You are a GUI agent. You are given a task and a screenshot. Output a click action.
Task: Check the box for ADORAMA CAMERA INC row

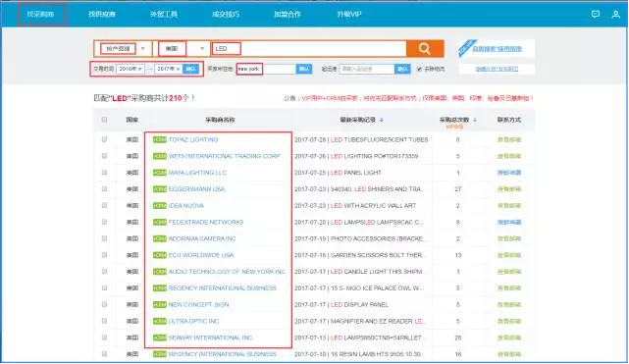coord(104,238)
